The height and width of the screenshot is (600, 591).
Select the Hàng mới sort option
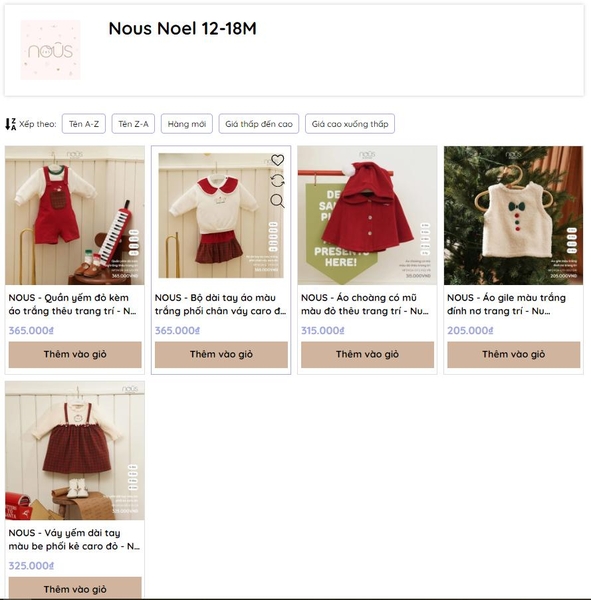(187, 124)
